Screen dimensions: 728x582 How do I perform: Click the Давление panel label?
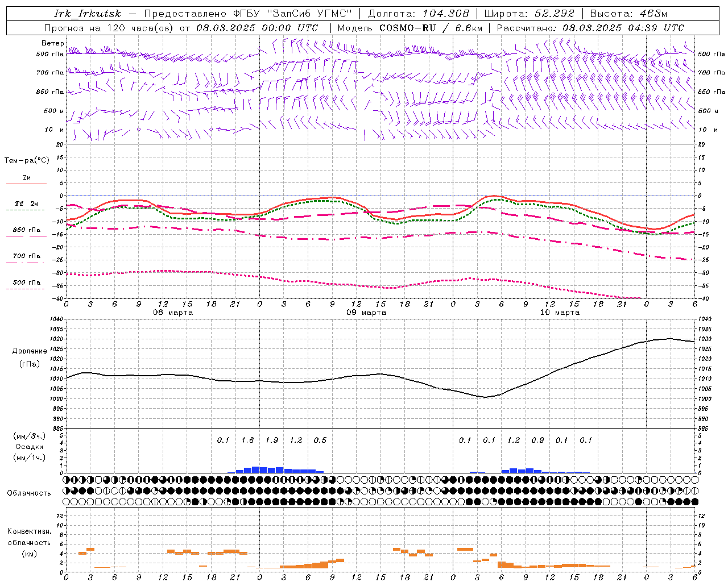pyautogui.click(x=30, y=351)
